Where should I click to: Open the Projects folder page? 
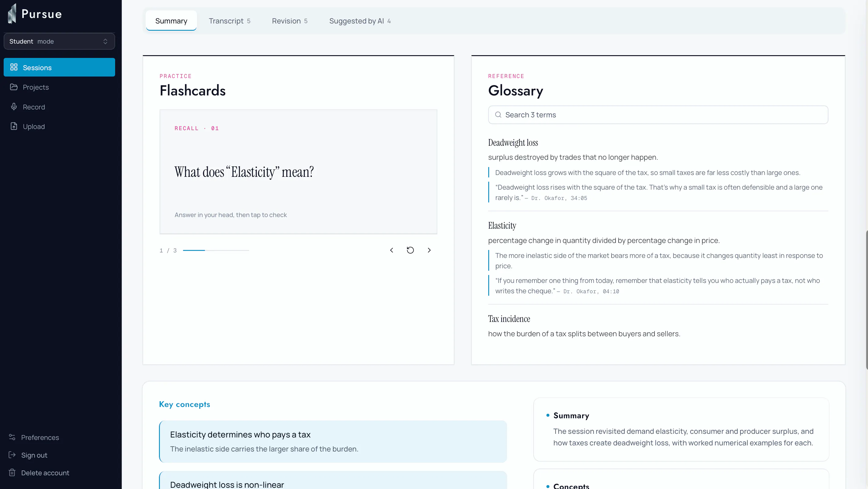click(59, 87)
